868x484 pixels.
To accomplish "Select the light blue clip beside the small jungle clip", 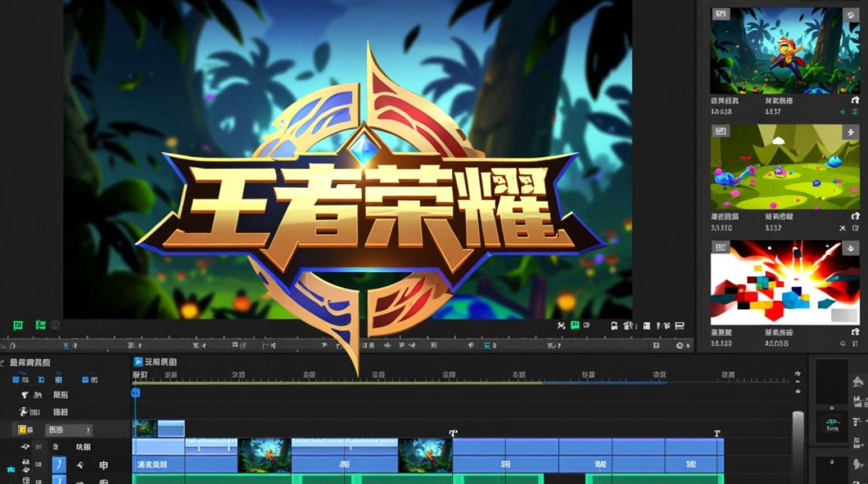I will (171, 429).
